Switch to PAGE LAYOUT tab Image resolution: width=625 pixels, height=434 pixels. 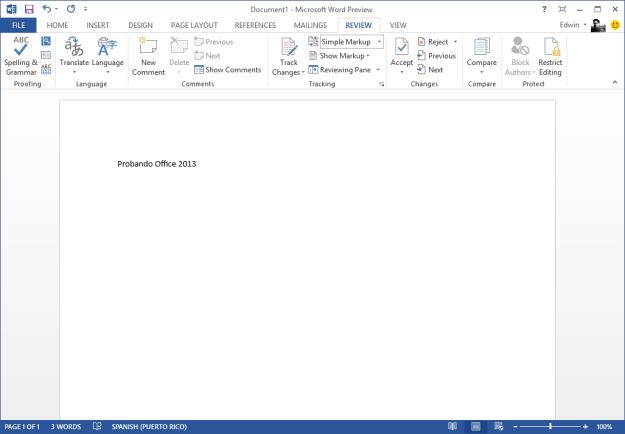(x=194, y=25)
